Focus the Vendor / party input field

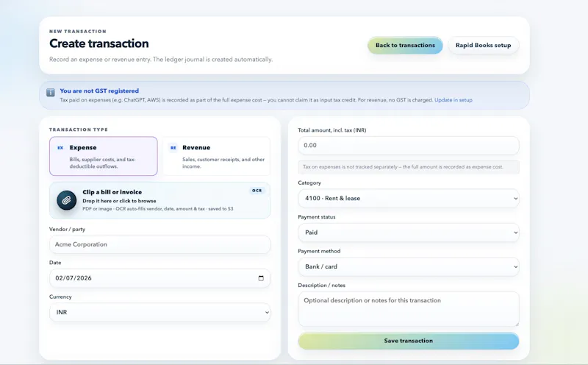coord(159,244)
